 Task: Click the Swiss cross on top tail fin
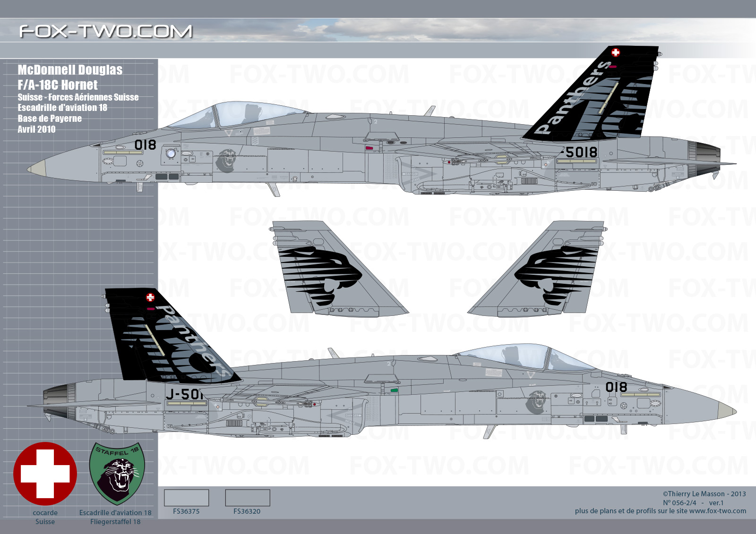click(x=615, y=52)
